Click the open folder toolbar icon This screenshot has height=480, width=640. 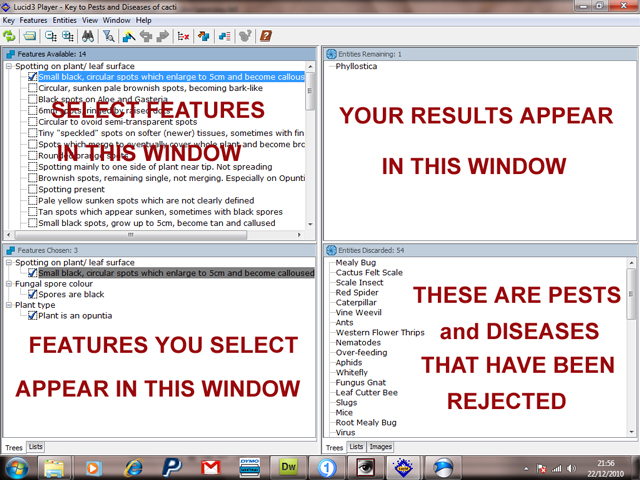click(x=31, y=36)
